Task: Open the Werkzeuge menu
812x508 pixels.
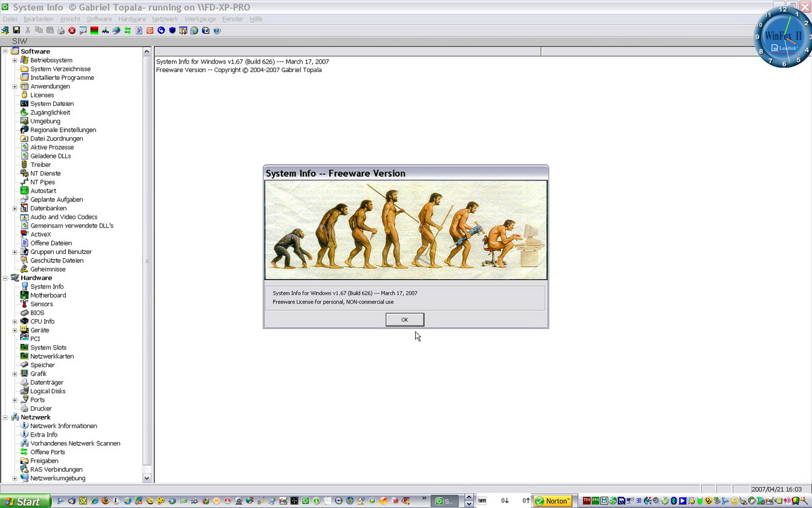Action: (x=200, y=19)
